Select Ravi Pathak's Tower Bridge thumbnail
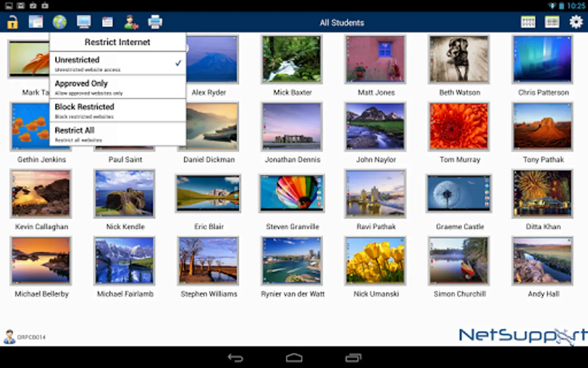 tap(376, 193)
